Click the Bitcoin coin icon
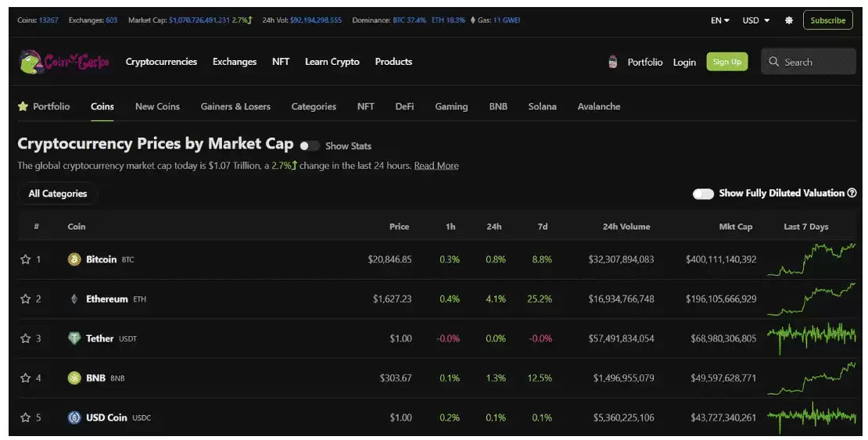 (x=74, y=259)
